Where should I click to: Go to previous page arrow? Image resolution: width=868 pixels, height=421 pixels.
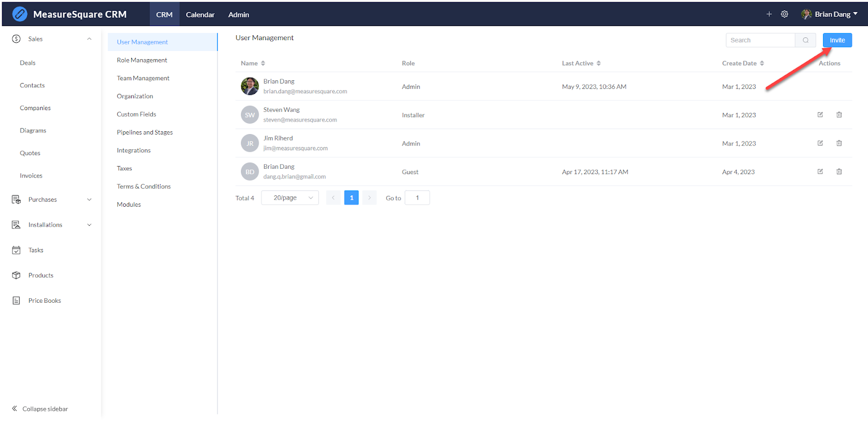pos(333,197)
